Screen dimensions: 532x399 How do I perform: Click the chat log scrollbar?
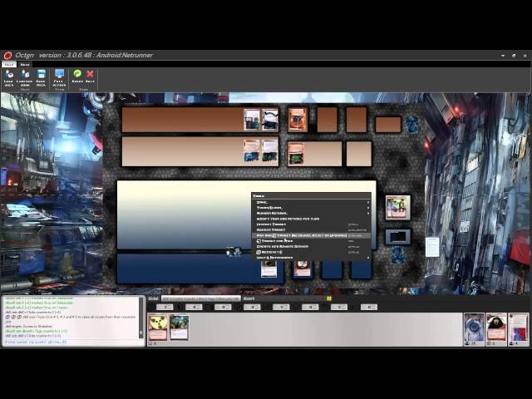[x=141, y=318]
